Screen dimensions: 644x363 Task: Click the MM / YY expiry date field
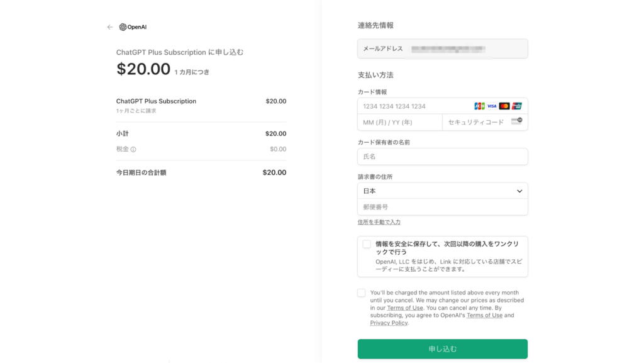click(x=400, y=123)
